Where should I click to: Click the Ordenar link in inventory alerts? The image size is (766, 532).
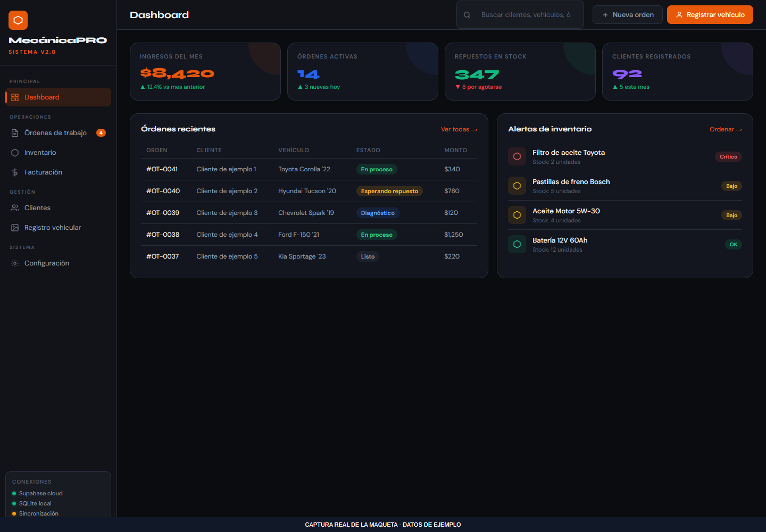click(x=726, y=129)
